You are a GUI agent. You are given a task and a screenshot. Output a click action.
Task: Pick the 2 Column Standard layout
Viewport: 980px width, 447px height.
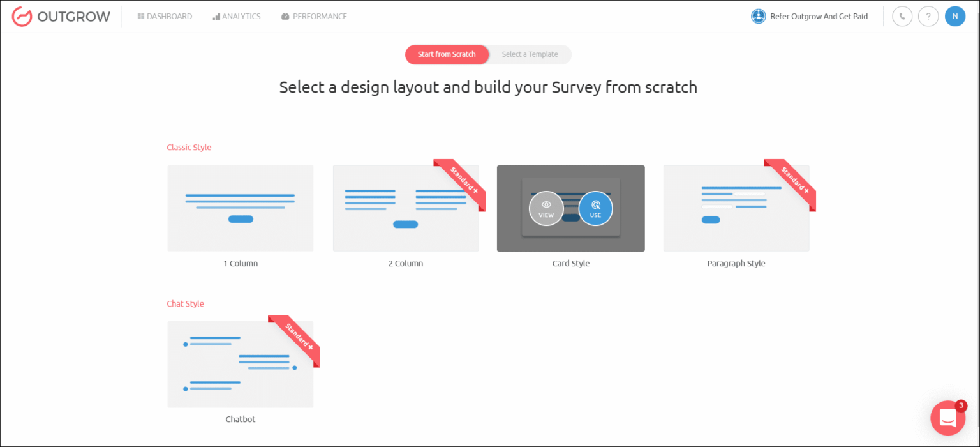[x=406, y=208]
